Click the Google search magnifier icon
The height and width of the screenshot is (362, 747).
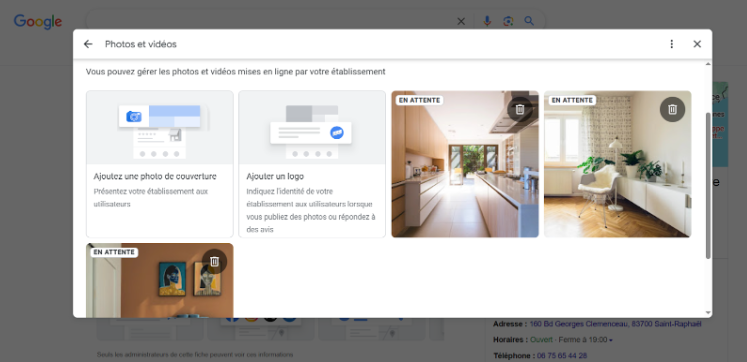tap(529, 21)
